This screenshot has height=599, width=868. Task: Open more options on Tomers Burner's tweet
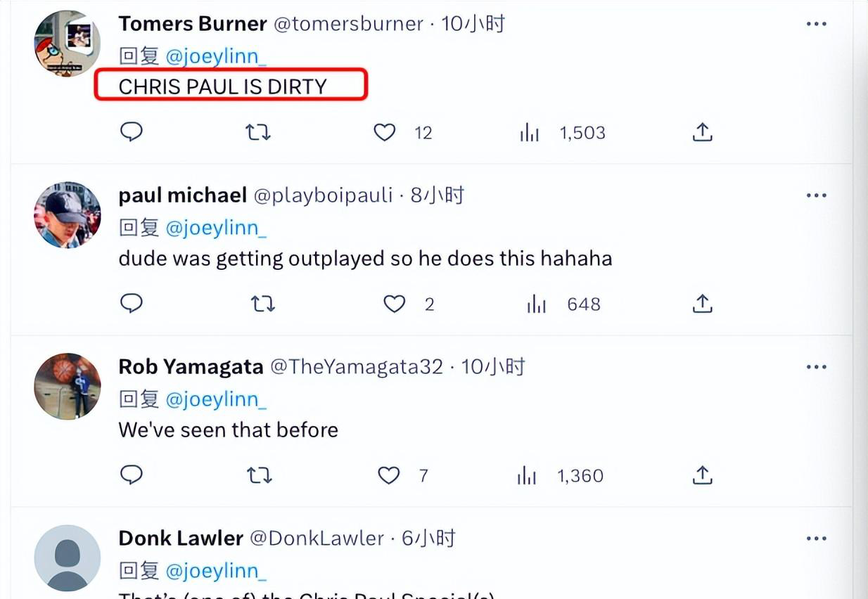[x=816, y=25]
